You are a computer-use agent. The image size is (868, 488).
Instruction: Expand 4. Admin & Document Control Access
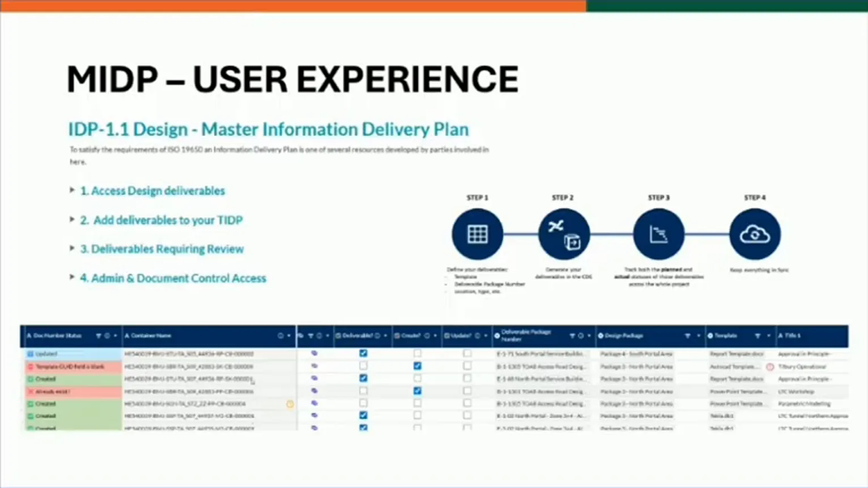pos(72,277)
